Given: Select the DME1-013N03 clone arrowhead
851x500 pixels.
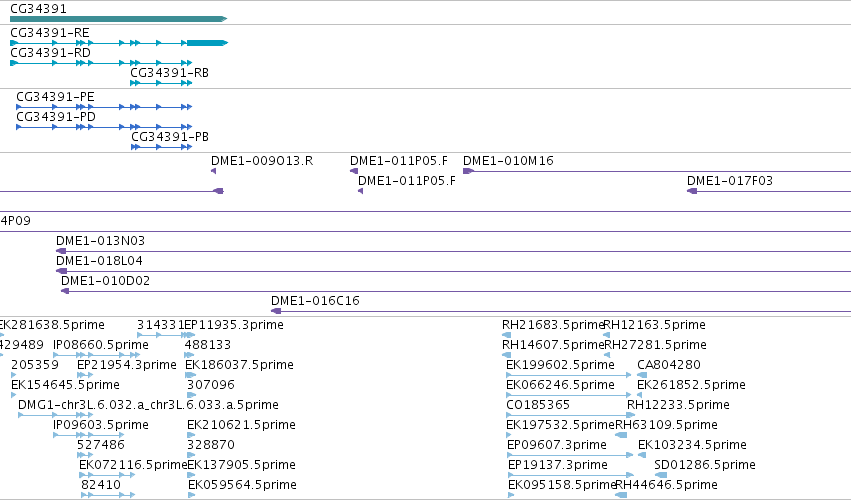Looking at the screenshot, I should coord(61,251).
